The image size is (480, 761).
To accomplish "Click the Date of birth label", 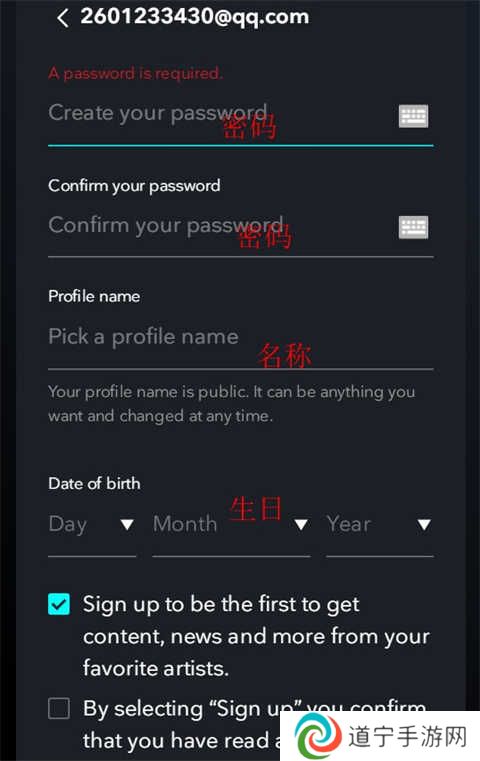I will [94, 483].
